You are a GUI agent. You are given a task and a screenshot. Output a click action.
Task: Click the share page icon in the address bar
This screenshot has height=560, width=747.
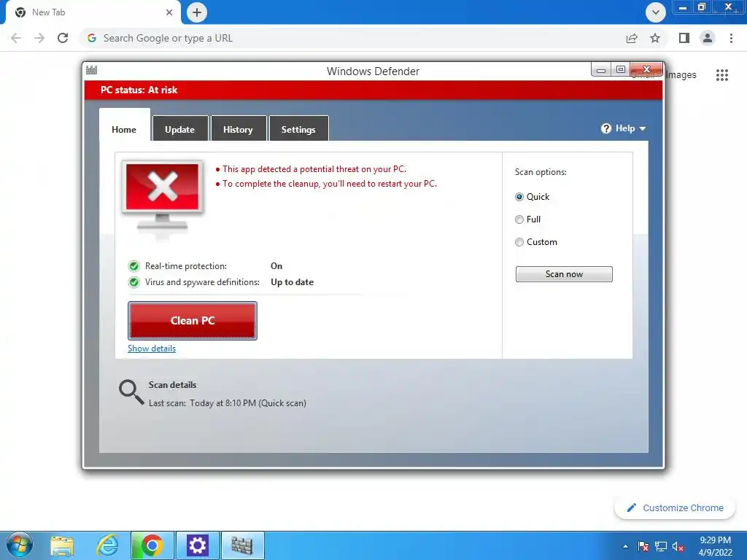point(632,38)
